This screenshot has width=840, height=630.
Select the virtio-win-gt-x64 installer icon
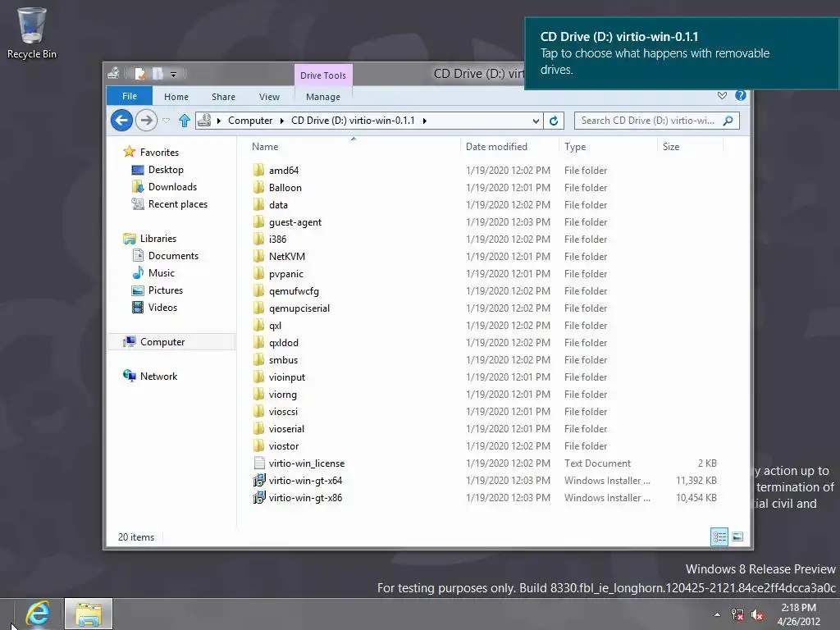[x=259, y=481]
